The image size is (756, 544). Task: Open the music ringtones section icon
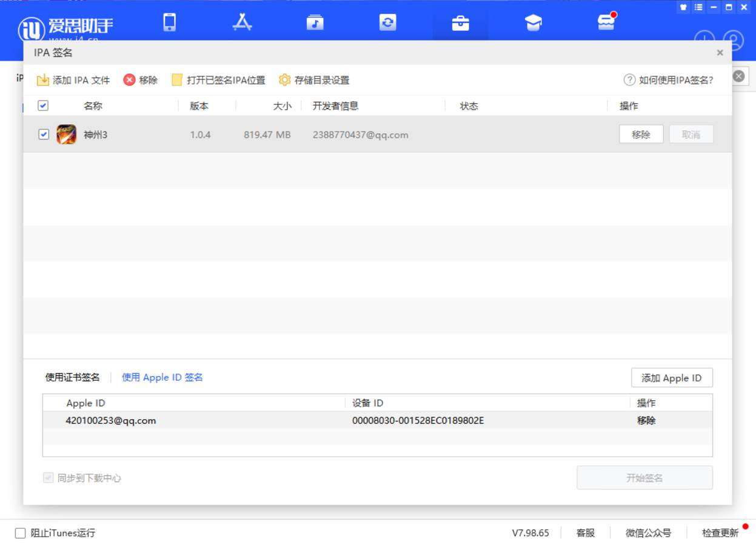(x=315, y=22)
